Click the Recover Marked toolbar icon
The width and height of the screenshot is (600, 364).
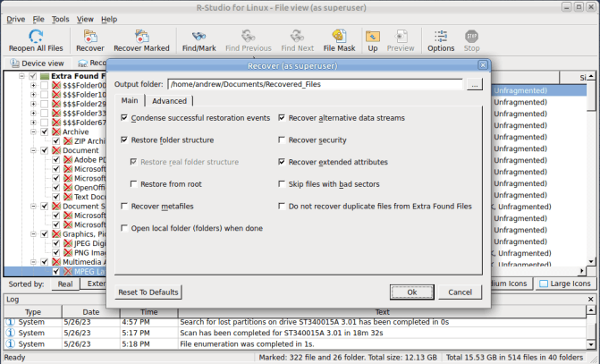click(x=141, y=37)
